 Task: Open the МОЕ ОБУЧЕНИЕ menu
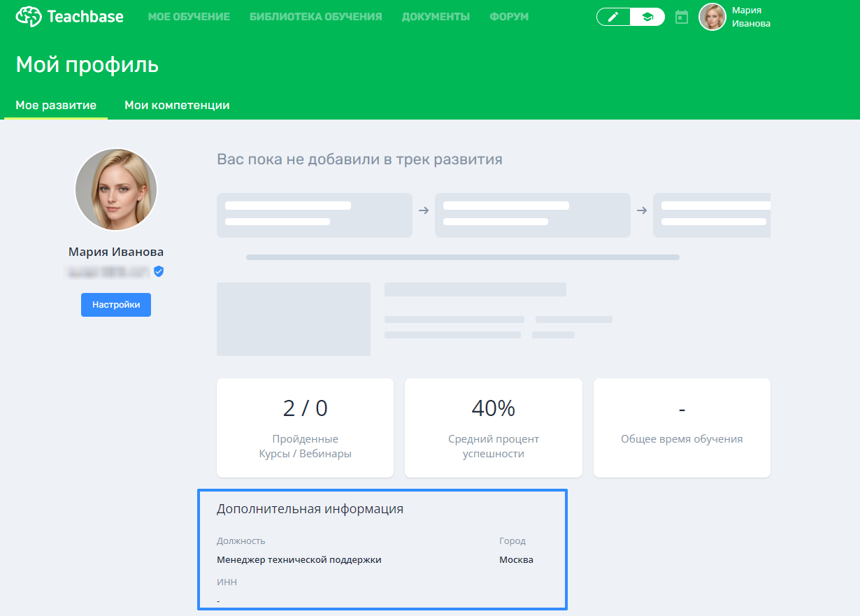189,17
